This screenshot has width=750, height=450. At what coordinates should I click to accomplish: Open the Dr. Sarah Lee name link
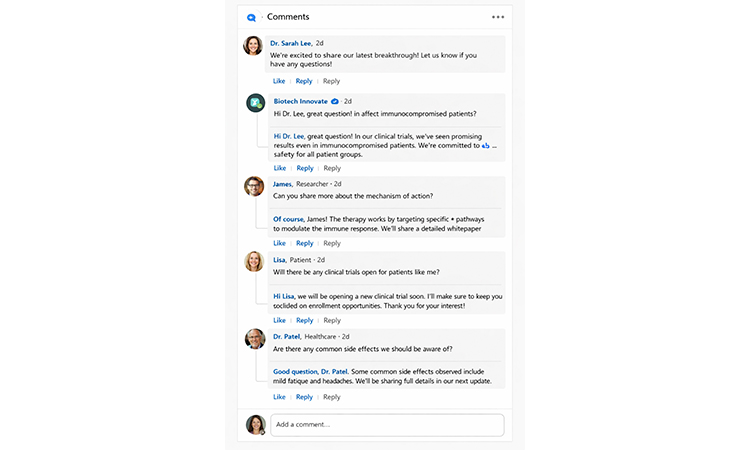[291, 43]
